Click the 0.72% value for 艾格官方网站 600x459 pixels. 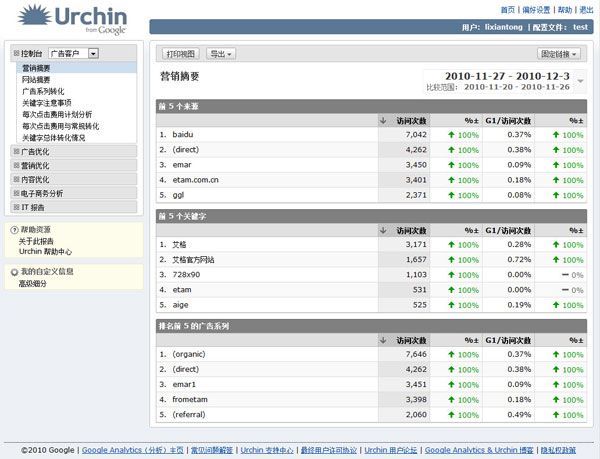(x=519, y=260)
